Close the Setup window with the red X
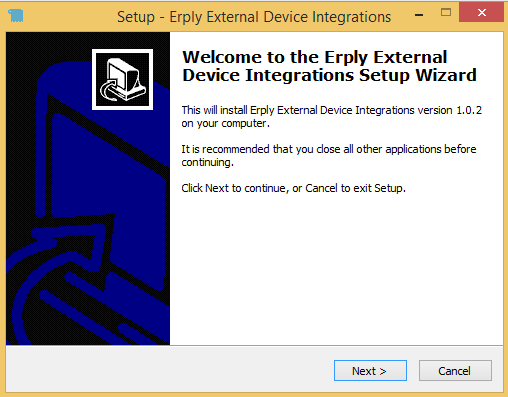This screenshot has width=508, height=397. tap(481, 13)
